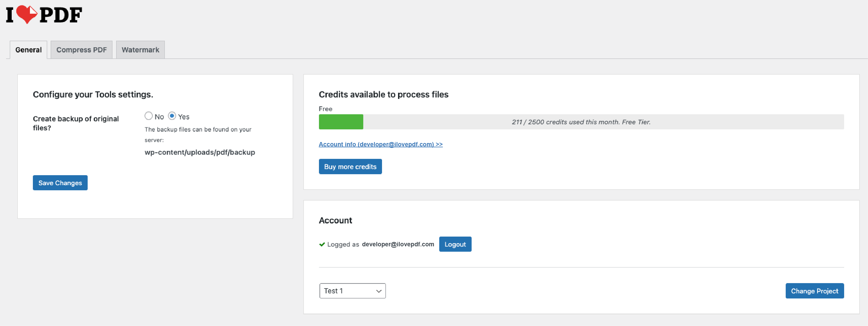Viewport: 868px width, 326px height.
Task: Click Buy more credits button
Action: (350, 167)
